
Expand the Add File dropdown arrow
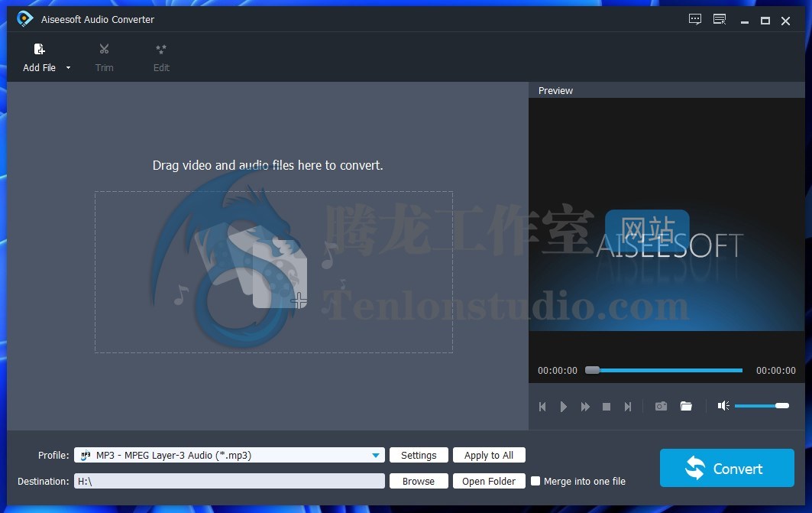pos(68,68)
